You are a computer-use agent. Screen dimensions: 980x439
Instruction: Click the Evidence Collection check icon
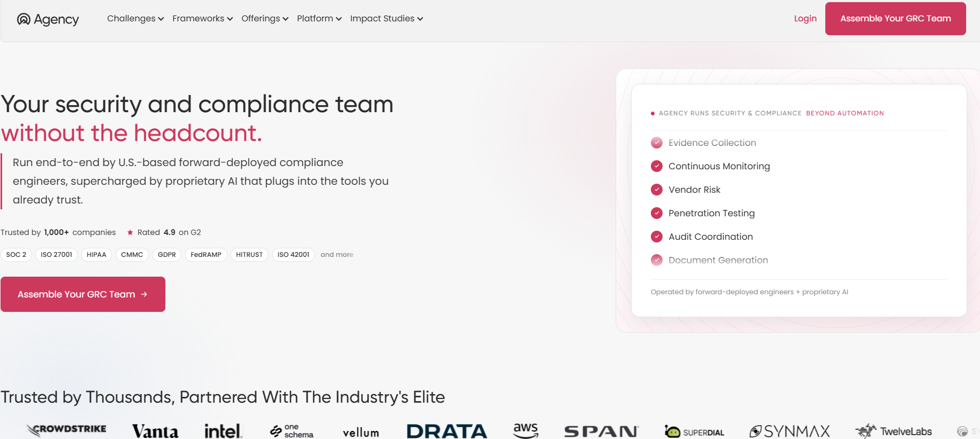click(657, 143)
